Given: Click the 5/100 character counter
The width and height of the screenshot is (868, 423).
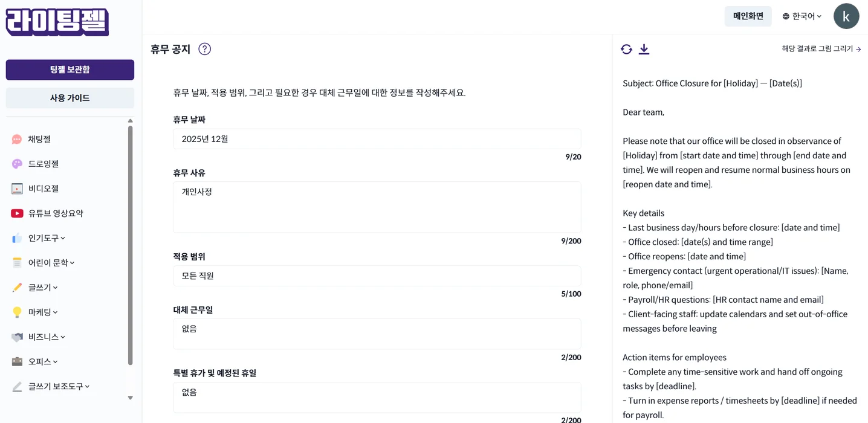Looking at the screenshot, I should [571, 294].
